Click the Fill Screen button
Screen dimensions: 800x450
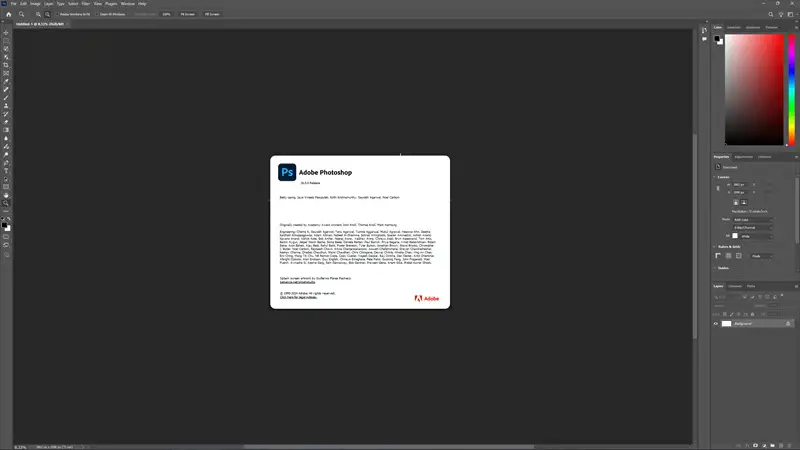point(212,14)
